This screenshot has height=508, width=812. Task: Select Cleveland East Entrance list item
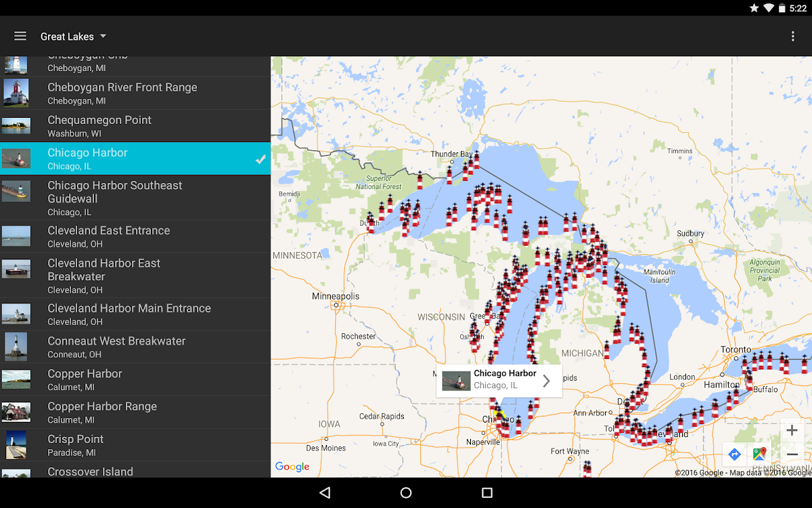pos(135,236)
